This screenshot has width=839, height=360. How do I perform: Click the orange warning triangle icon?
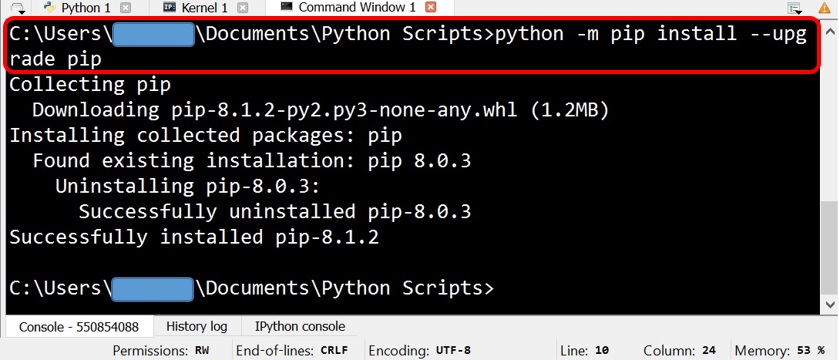coord(825,7)
